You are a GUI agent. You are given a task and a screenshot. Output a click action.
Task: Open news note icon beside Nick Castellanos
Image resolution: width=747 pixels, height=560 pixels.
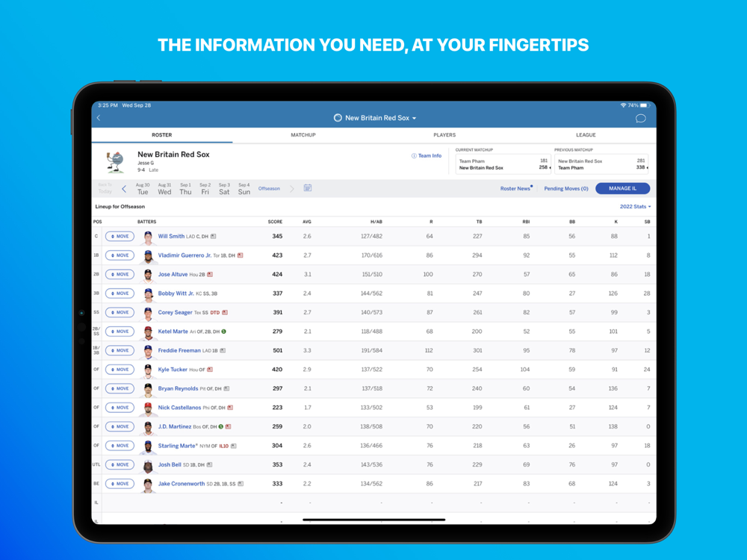click(230, 408)
